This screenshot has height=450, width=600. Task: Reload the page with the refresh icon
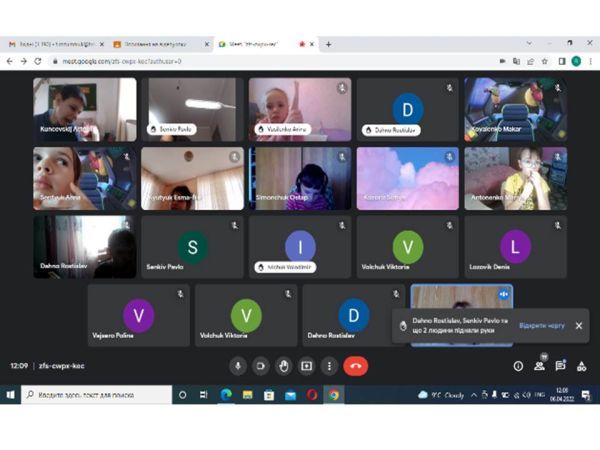(x=38, y=61)
